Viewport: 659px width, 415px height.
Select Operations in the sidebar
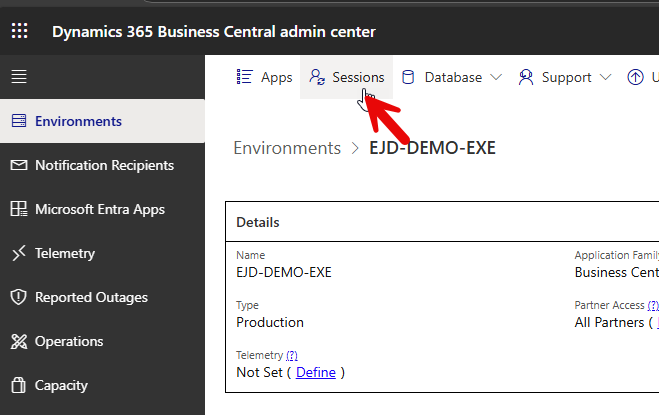click(102, 341)
